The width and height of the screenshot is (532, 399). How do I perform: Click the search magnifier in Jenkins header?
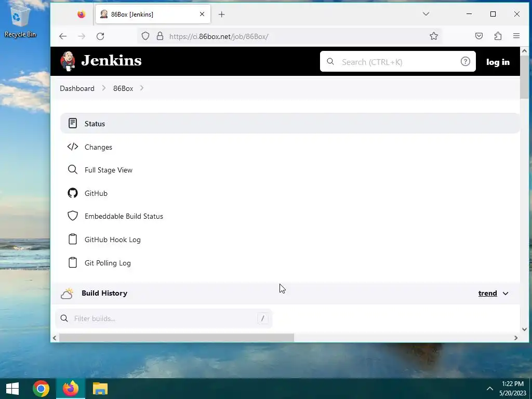330,62
